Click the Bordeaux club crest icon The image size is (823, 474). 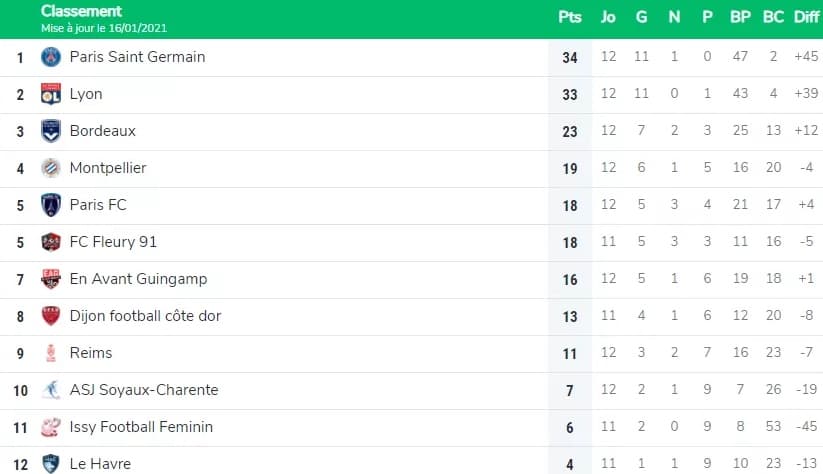click(51, 131)
